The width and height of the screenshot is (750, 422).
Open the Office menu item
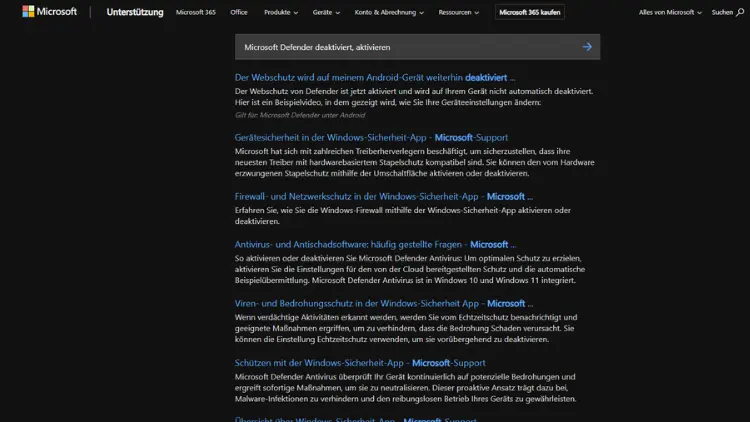[x=239, y=12]
